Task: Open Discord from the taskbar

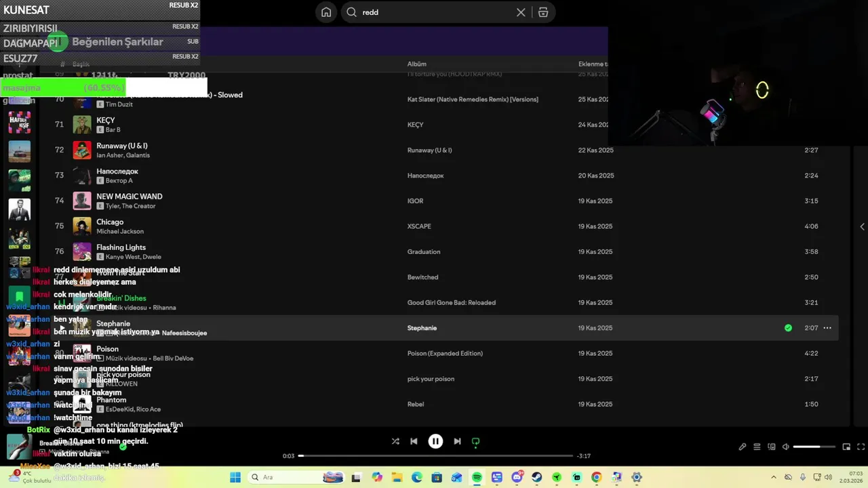Action: pos(517,477)
